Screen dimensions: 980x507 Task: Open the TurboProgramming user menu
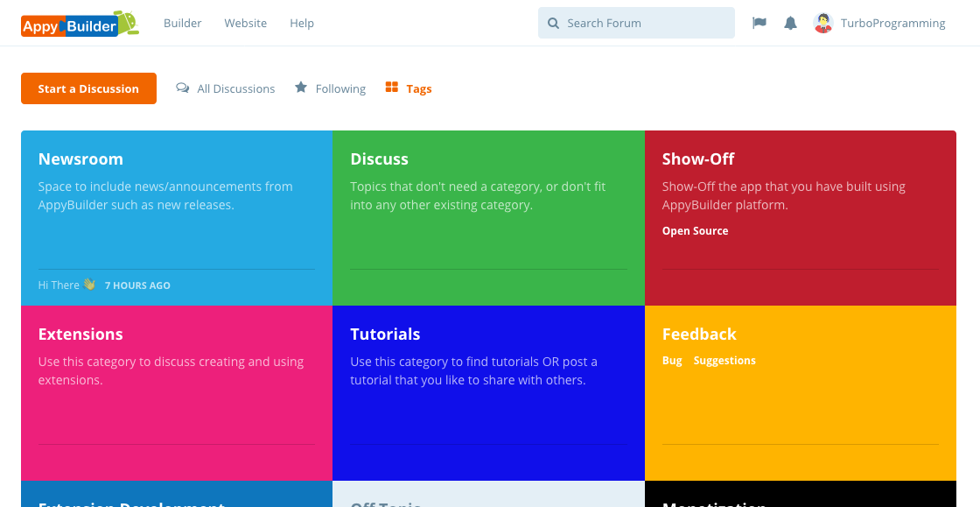coord(879,23)
